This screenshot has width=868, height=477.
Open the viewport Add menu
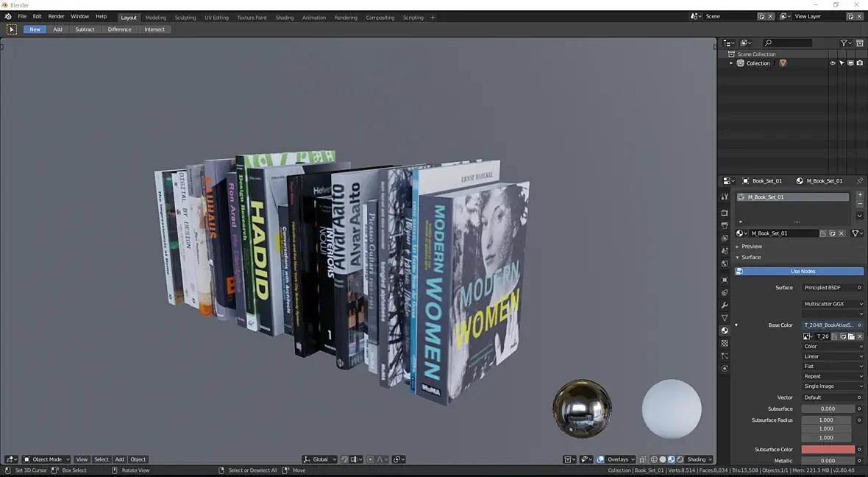(120, 459)
